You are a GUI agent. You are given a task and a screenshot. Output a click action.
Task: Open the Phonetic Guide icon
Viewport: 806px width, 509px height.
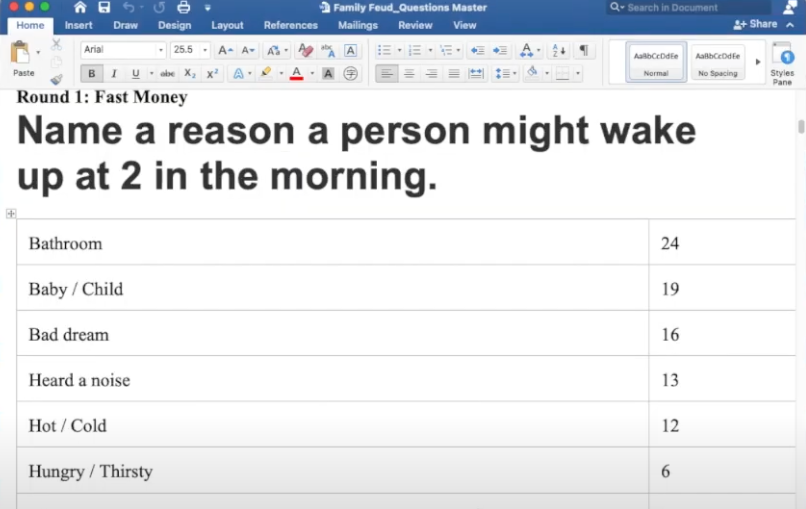(x=327, y=50)
